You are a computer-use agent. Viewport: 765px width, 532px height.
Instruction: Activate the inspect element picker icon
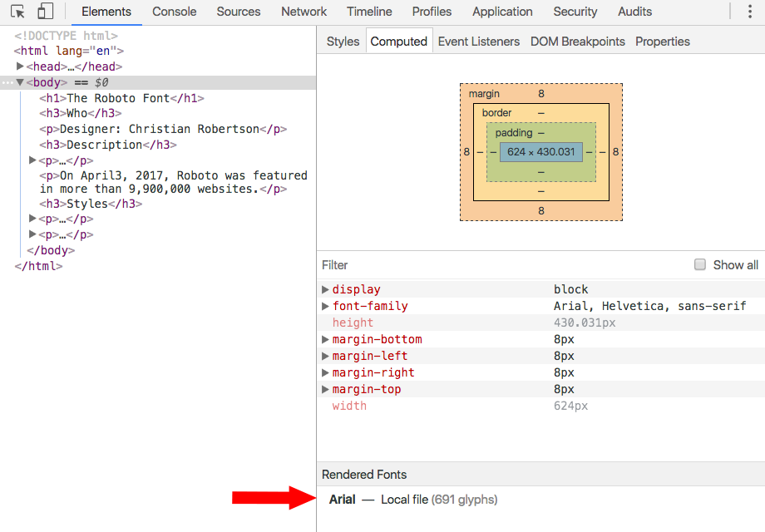[17, 11]
